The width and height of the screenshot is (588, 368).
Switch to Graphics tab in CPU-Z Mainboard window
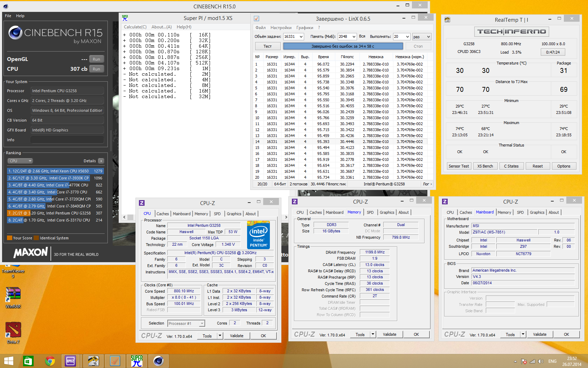point(537,212)
